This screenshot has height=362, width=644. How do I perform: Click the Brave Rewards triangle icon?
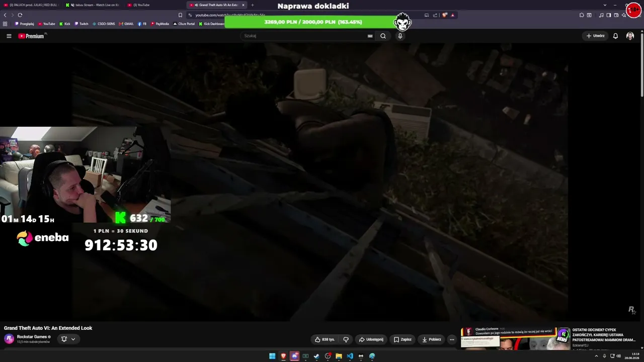(452, 15)
